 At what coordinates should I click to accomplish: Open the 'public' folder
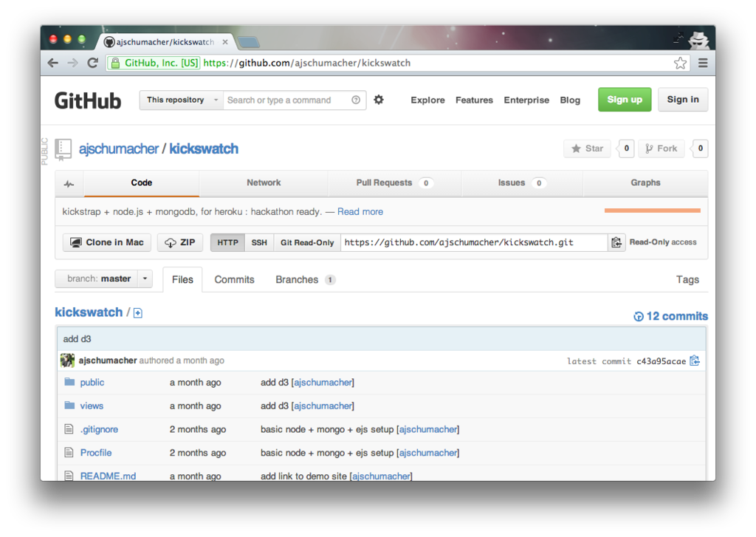92,383
